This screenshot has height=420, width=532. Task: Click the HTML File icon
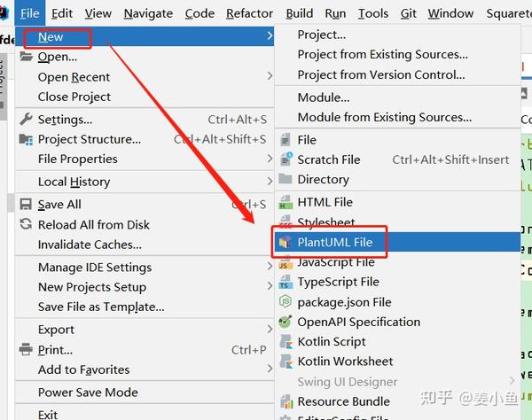click(x=286, y=203)
